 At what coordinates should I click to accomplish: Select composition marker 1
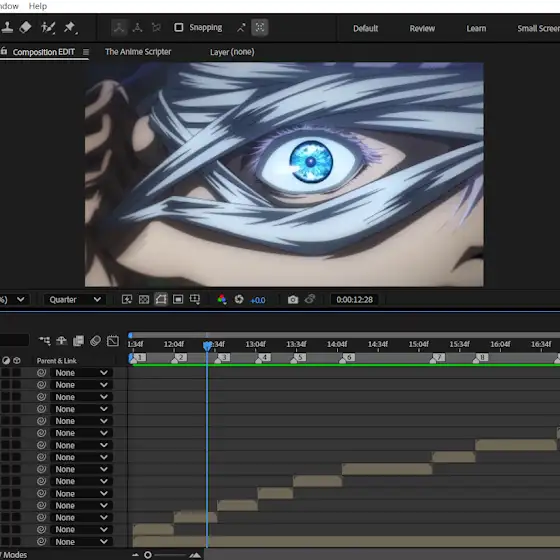[x=138, y=358]
